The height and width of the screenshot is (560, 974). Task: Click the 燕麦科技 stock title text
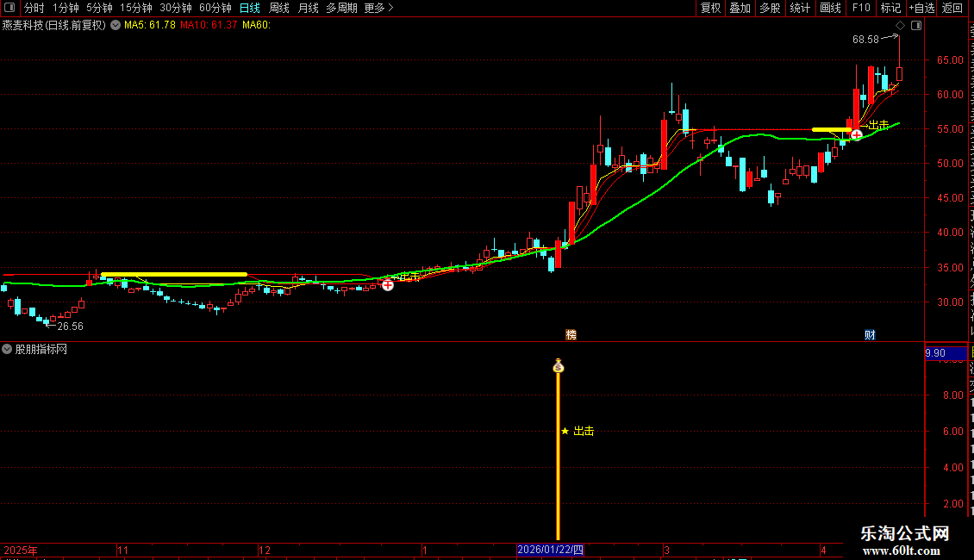tap(54, 25)
